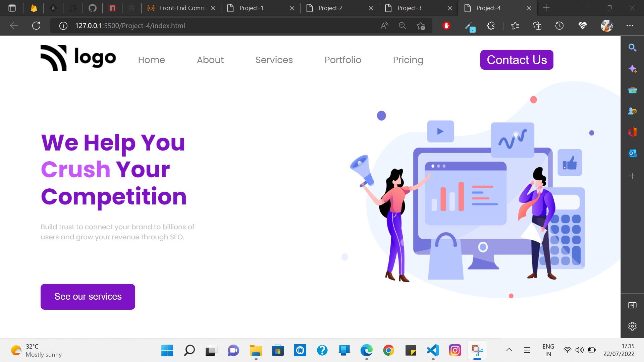Go to the Home nav link
This screenshot has height=362, width=644.
click(x=151, y=60)
